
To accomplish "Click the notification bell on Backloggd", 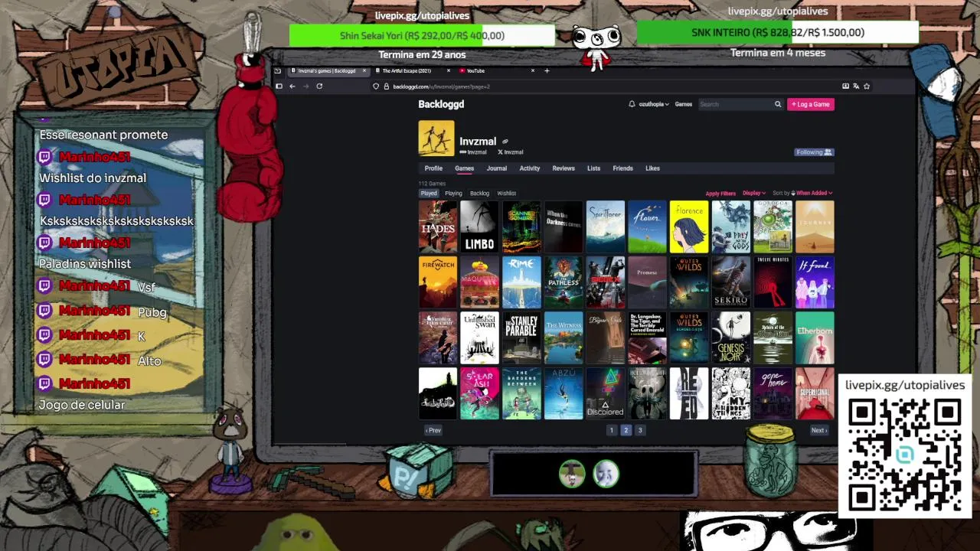I will [x=632, y=104].
